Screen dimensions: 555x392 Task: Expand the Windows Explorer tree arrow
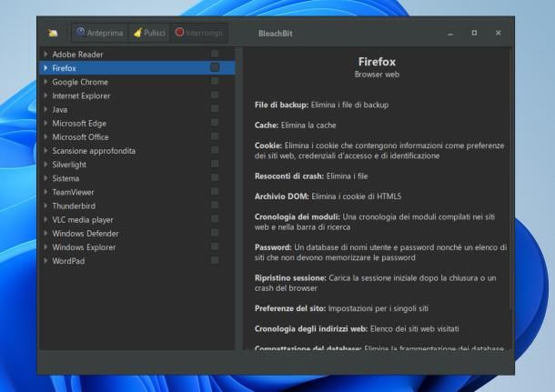[45, 247]
